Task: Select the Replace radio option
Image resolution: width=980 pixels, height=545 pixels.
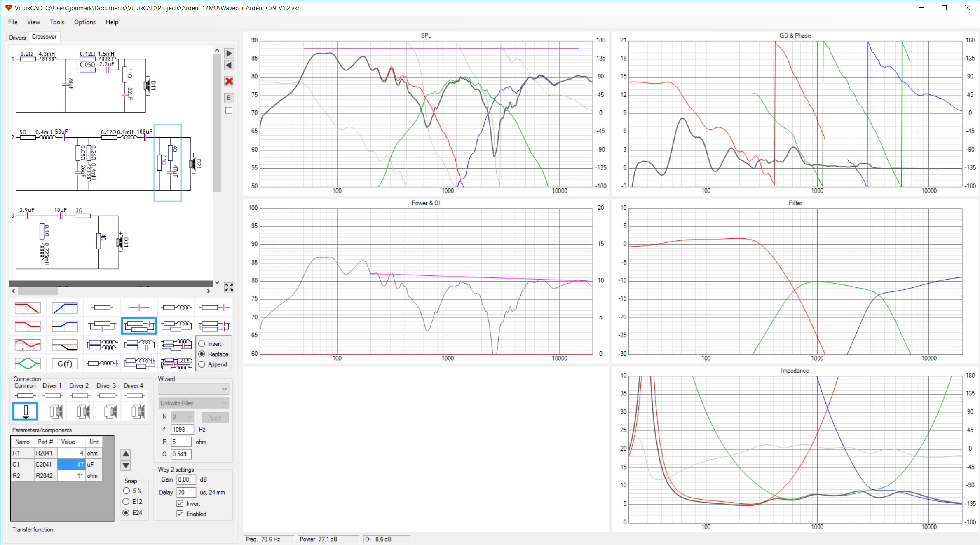Action: point(202,354)
